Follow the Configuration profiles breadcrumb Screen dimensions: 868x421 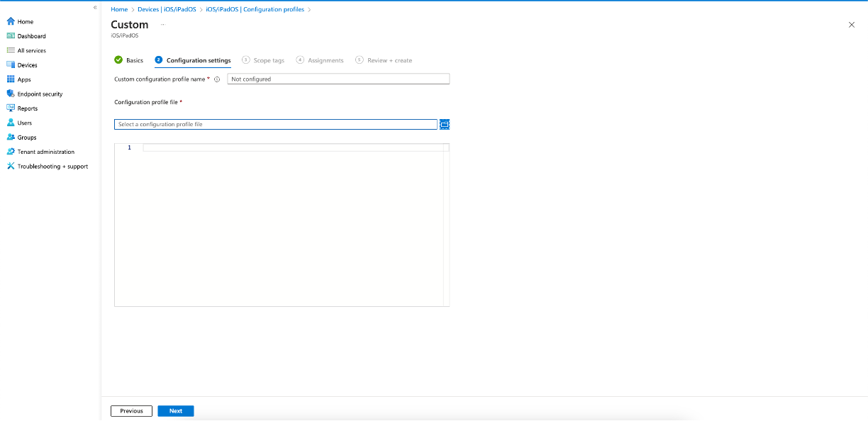[x=253, y=9]
